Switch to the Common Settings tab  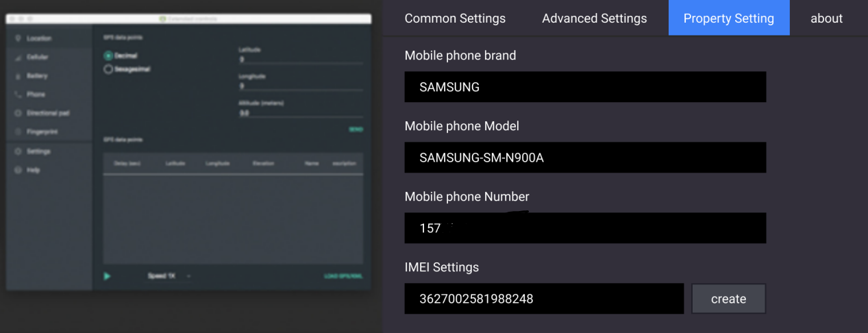455,18
